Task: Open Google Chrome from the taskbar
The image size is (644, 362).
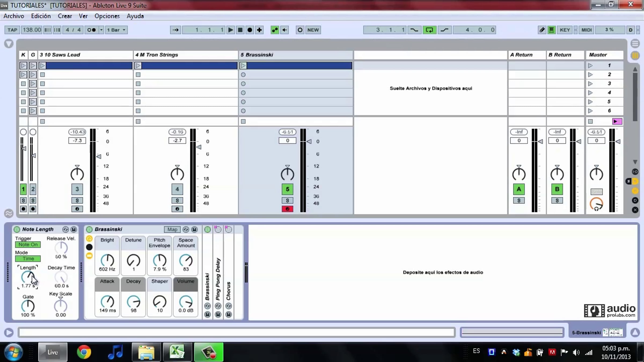Action: coord(84,352)
